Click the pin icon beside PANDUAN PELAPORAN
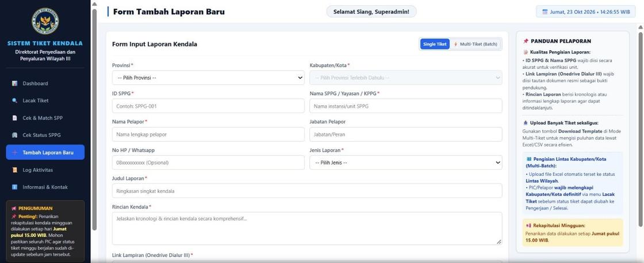644x263 pixels. (x=526, y=41)
